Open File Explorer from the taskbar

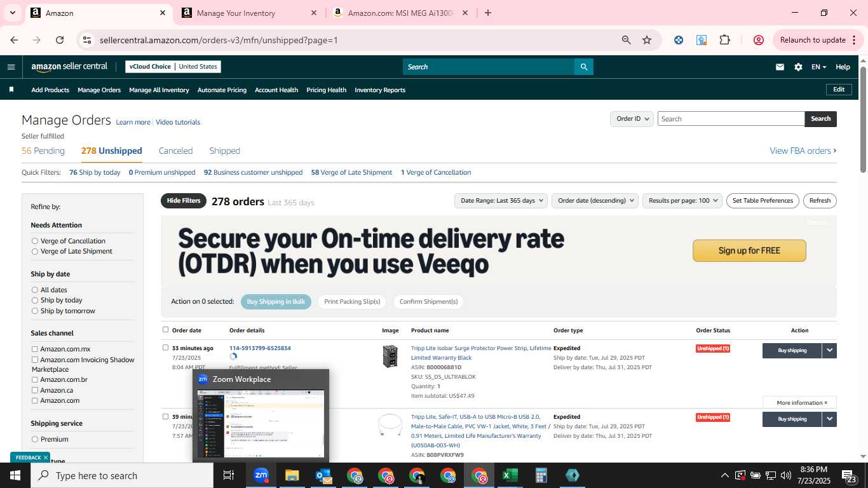292,475
